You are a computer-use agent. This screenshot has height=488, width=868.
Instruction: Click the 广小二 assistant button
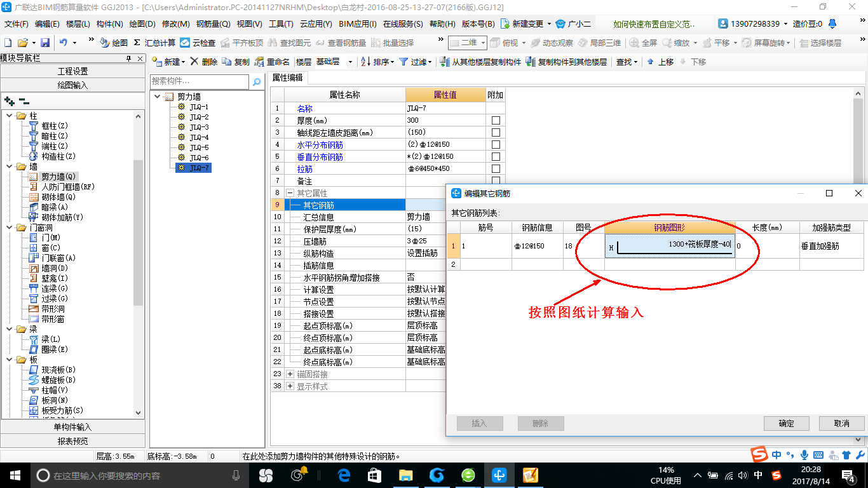coord(573,24)
